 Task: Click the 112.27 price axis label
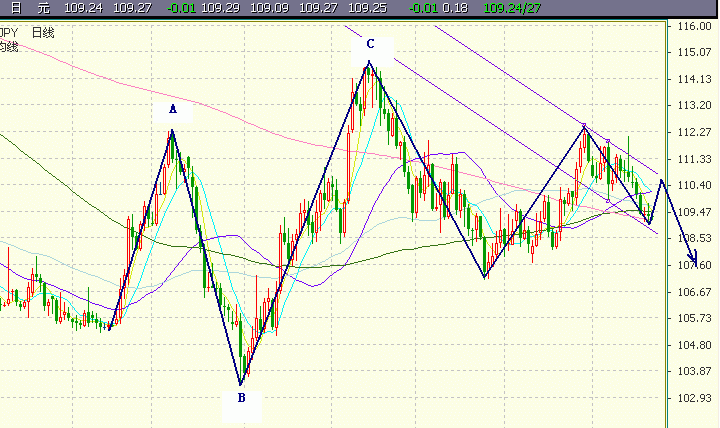point(695,132)
